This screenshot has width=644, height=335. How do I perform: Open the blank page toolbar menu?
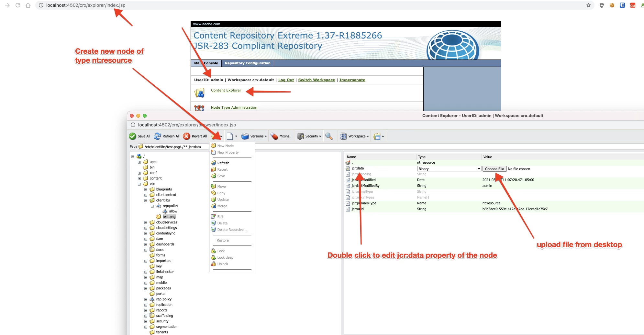[232, 136]
